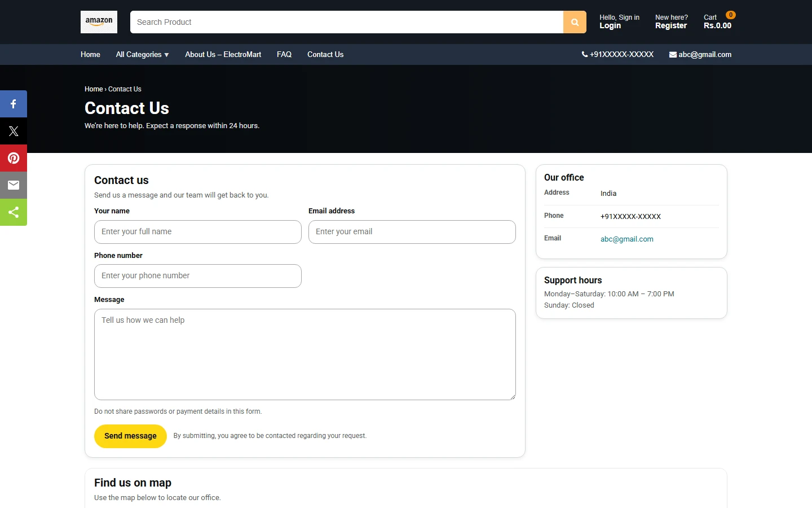812x508 pixels.
Task: Click the Email address input field
Action: click(x=412, y=232)
